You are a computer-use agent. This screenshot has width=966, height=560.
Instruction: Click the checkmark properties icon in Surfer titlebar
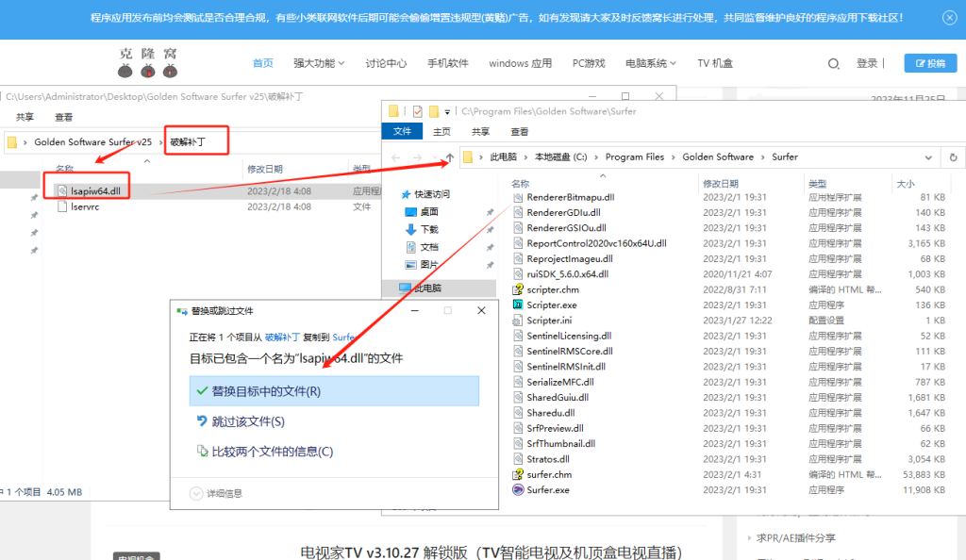pyautogui.click(x=418, y=111)
